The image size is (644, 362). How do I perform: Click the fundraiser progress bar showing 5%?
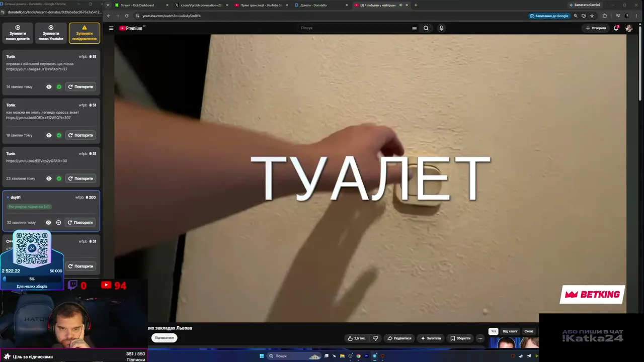32,279
